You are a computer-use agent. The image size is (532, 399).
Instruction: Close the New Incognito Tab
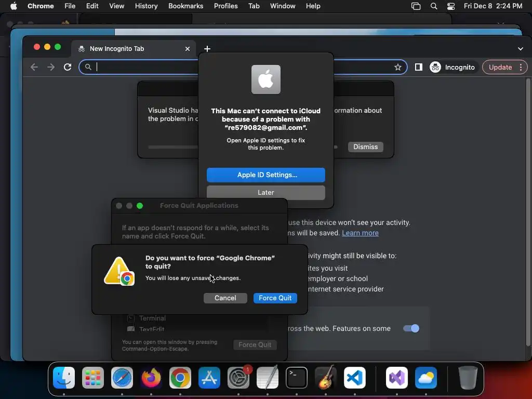(187, 49)
